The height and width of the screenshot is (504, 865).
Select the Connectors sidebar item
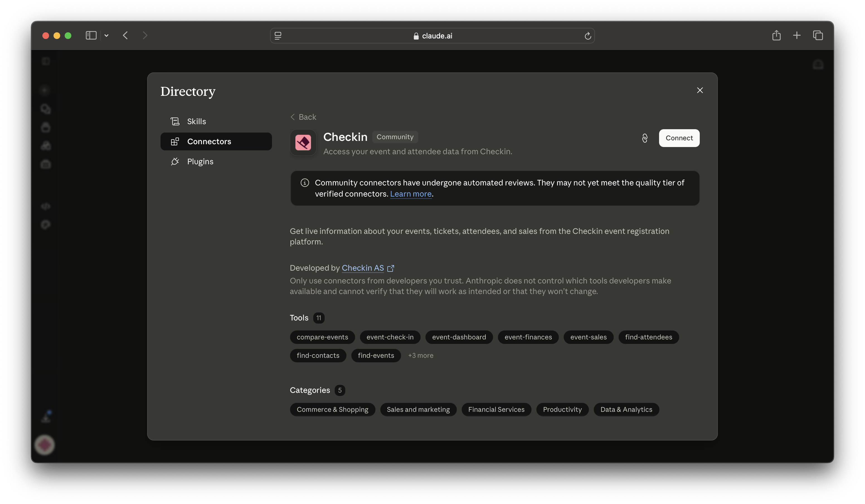click(216, 141)
